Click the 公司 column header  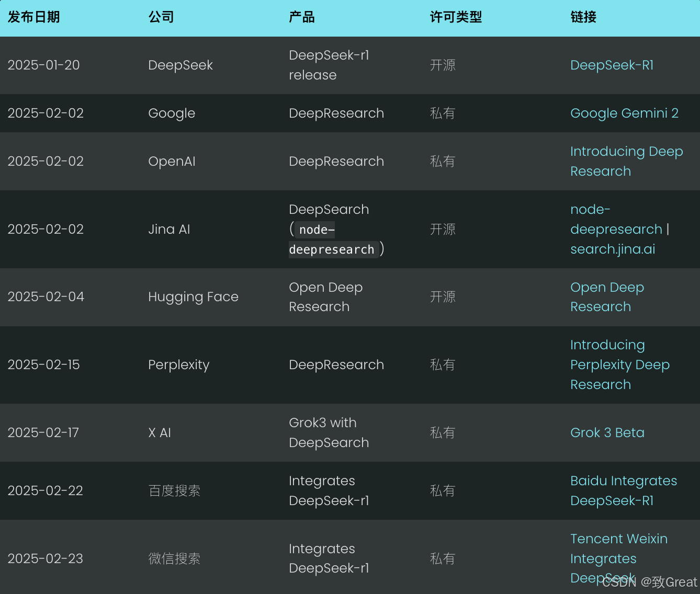click(x=161, y=17)
